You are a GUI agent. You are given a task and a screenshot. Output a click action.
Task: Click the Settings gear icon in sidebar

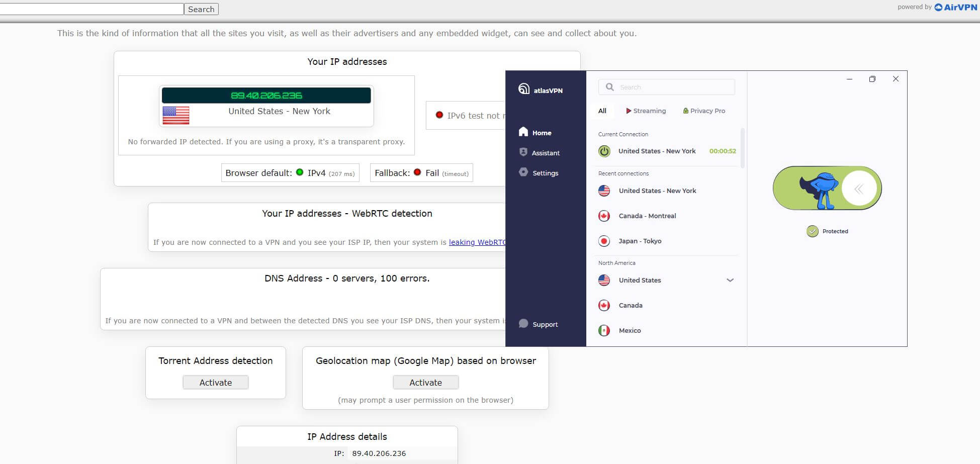(x=523, y=172)
